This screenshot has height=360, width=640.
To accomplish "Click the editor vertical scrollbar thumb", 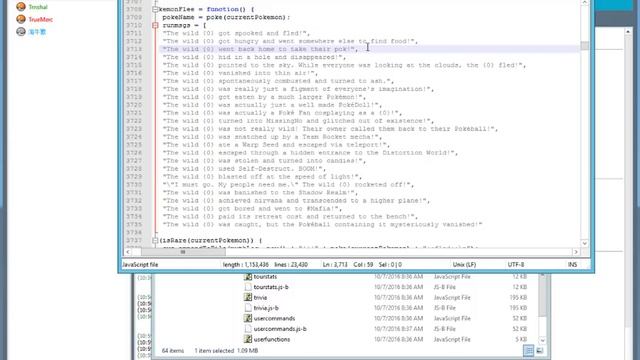I will click(584, 45).
